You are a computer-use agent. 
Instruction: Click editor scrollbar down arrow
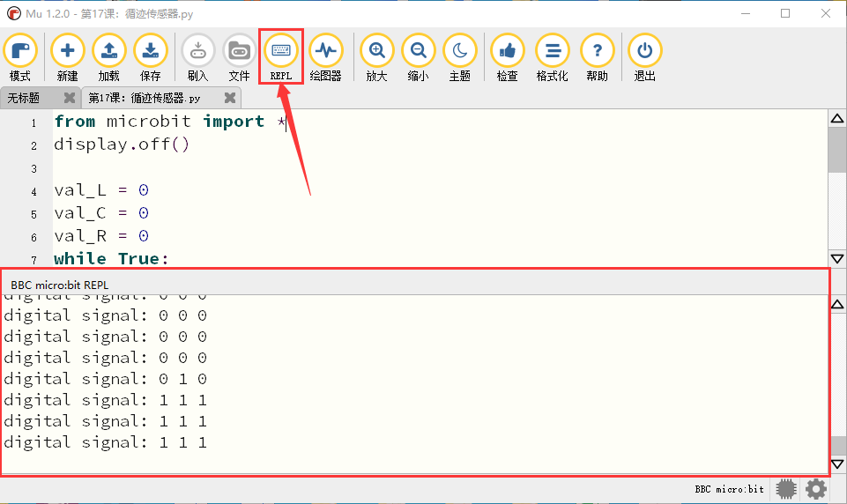coord(837,258)
